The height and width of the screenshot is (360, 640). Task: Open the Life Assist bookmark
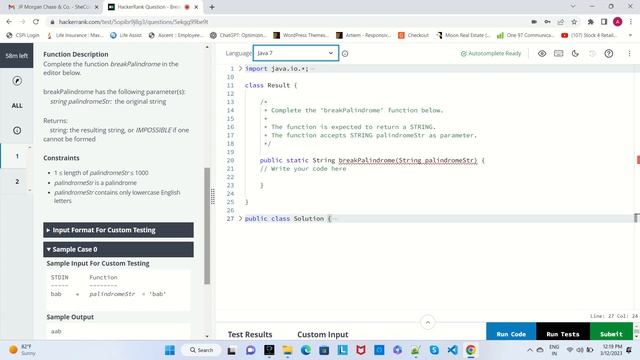pos(126,36)
